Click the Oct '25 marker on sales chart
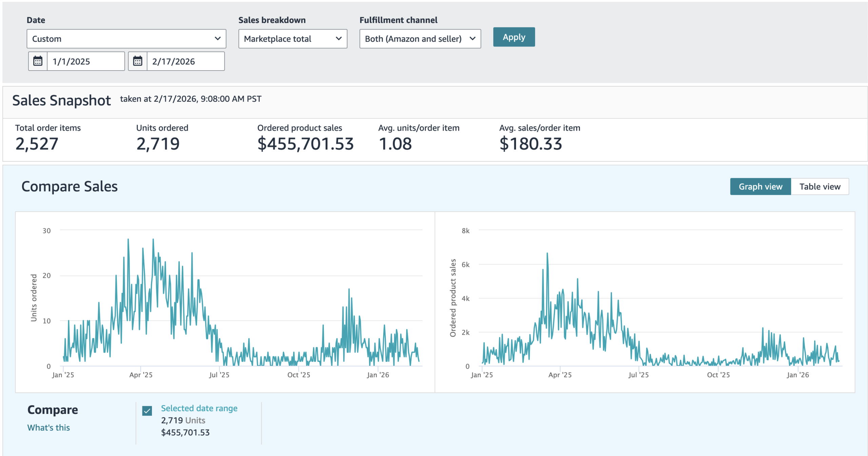 (718, 375)
